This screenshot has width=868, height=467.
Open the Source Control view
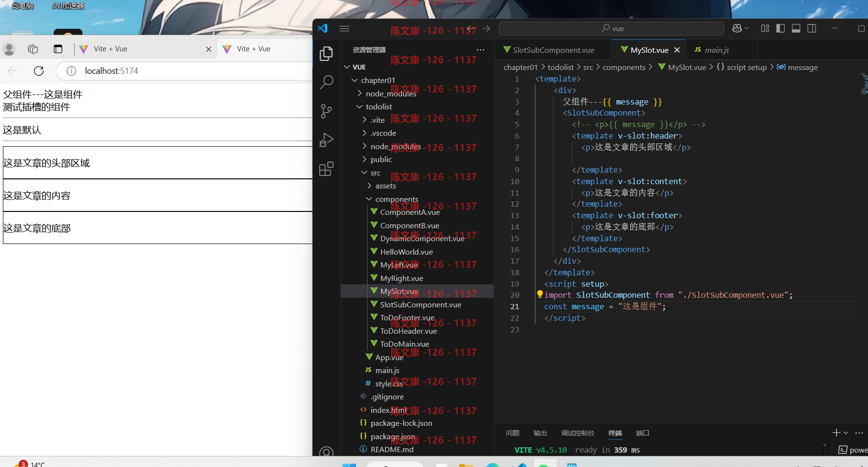[326, 111]
